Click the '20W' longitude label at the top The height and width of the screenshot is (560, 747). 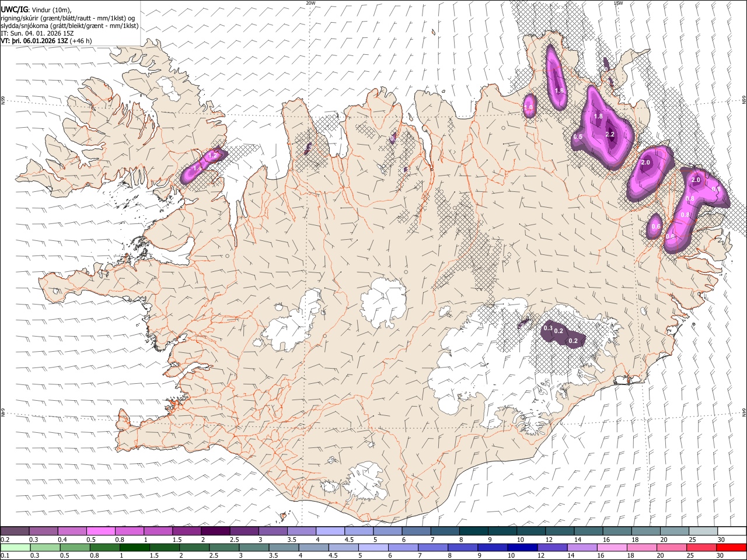[x=310, y=3]
